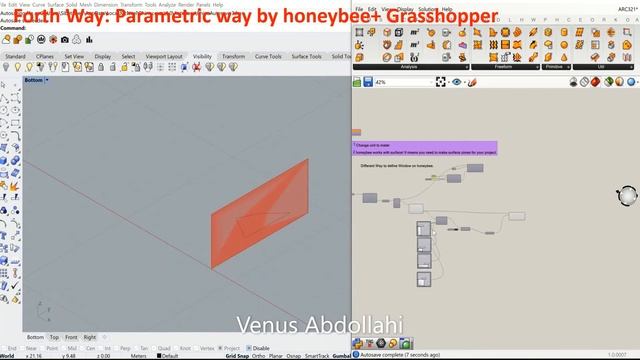Click the yellow open padlock Unlock icon
The image size is (640, 360).
pos(124,67)
